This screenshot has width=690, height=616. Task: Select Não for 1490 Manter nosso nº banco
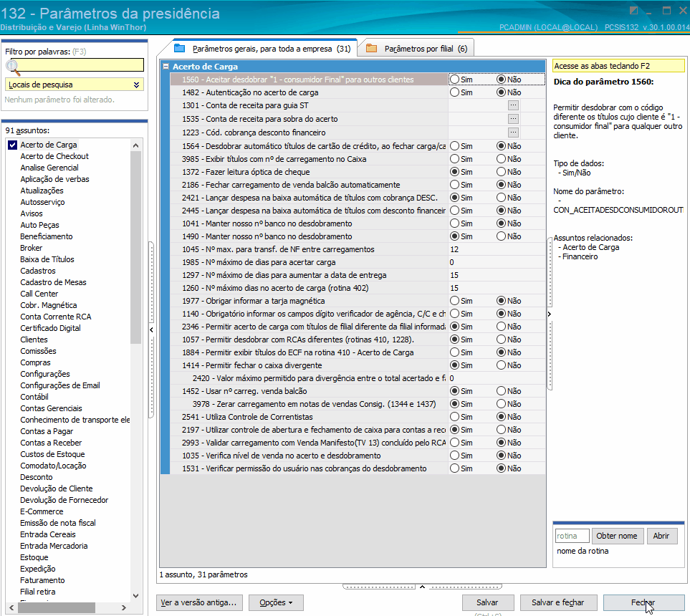(501, 236)
